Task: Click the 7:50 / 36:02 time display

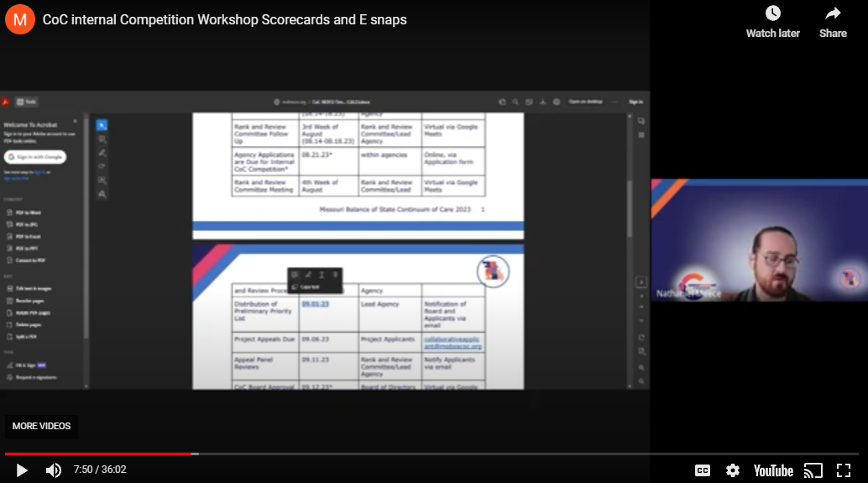Action: (100, 470)
